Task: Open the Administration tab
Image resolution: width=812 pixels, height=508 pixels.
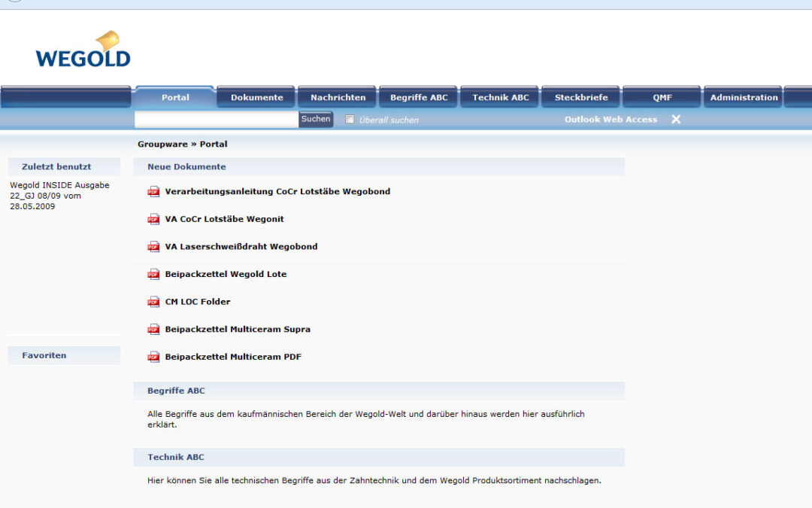Action: click(744, 97)
